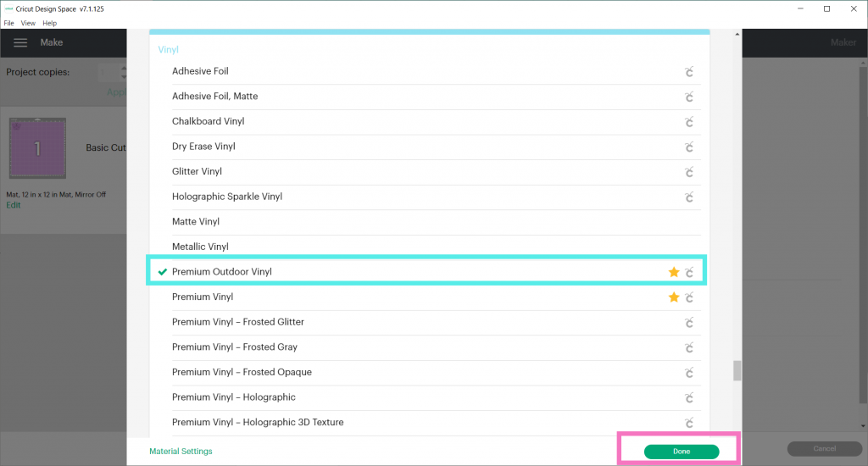The image size is (868, 466).
Task: Pick Premium Vinyl – Frosted Opaque
Action: pyautogui.click(x=242, y=372)
